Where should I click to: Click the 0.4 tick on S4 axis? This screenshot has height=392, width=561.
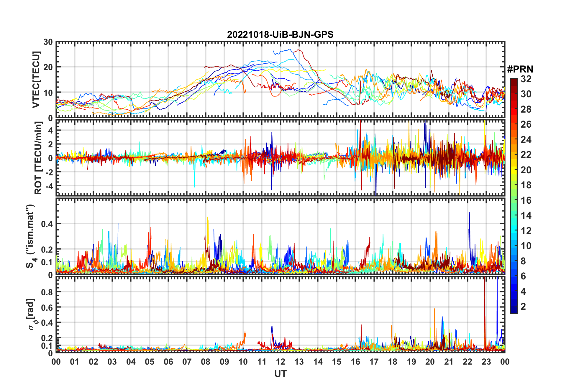tap(47, 224)
